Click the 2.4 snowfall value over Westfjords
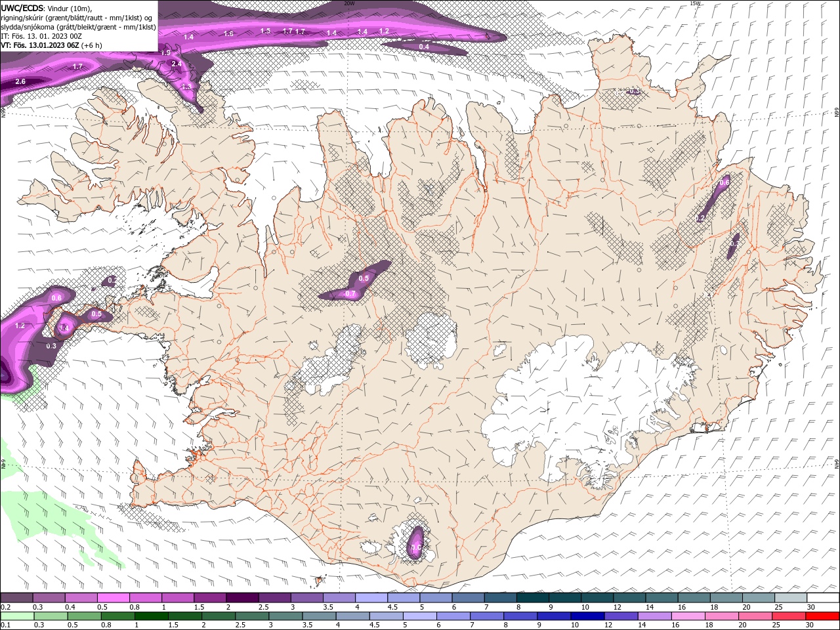840x630 pixels. pos(176,64)
